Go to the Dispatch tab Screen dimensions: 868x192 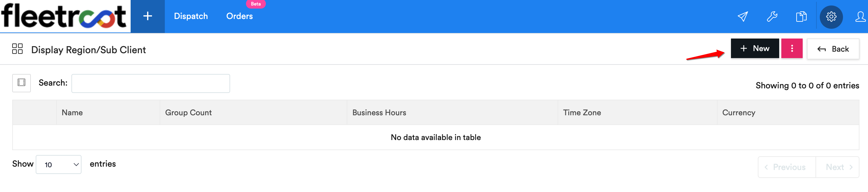click(191, 16)
